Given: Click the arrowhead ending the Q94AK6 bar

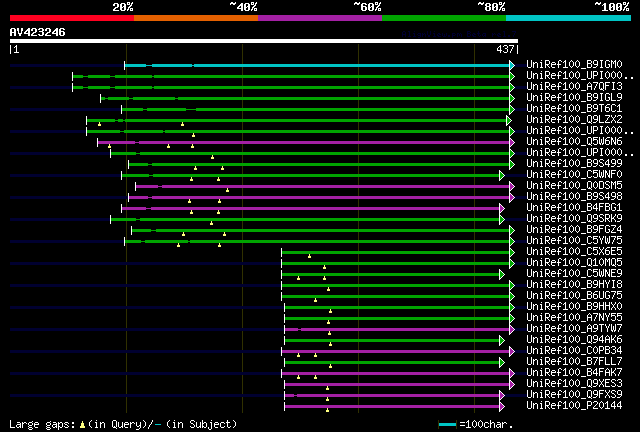Looking at the screenshot, I should 502,341.
